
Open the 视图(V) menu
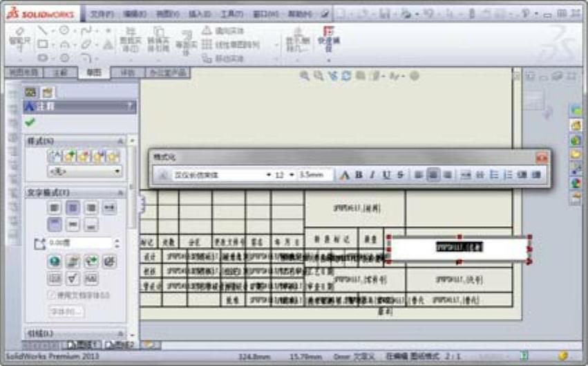[168, 15]
